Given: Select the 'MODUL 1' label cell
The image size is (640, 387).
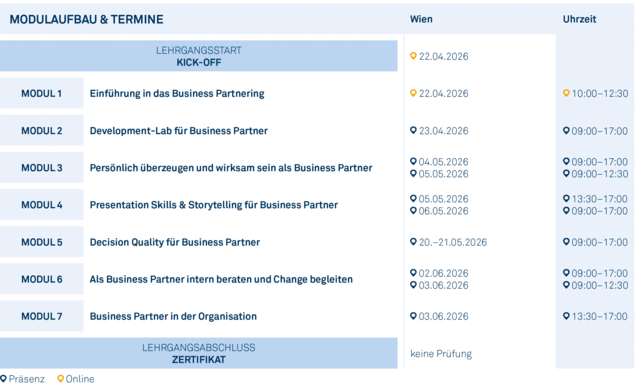Looking at the screenshot, I should click(42, 93).
